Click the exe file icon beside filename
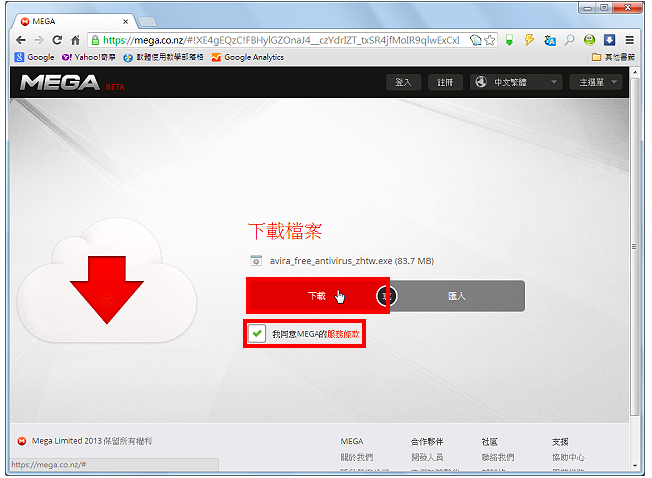 pos(256,261)
